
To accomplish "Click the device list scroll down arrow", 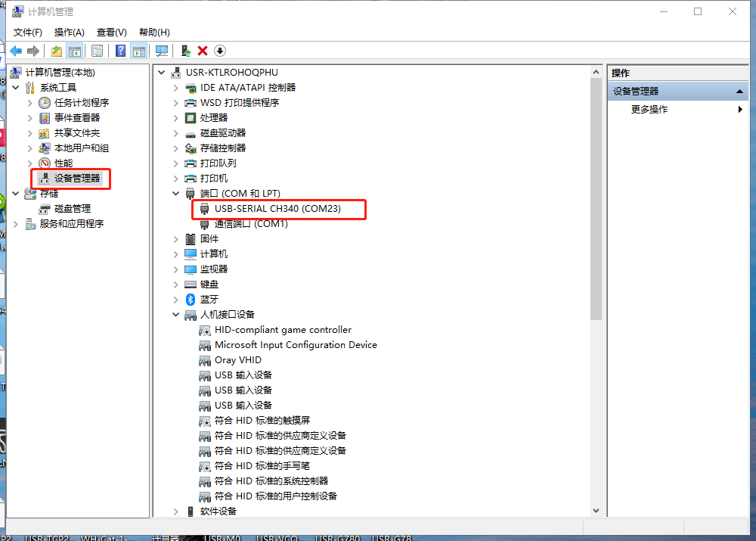I will (x=596, y=511).
